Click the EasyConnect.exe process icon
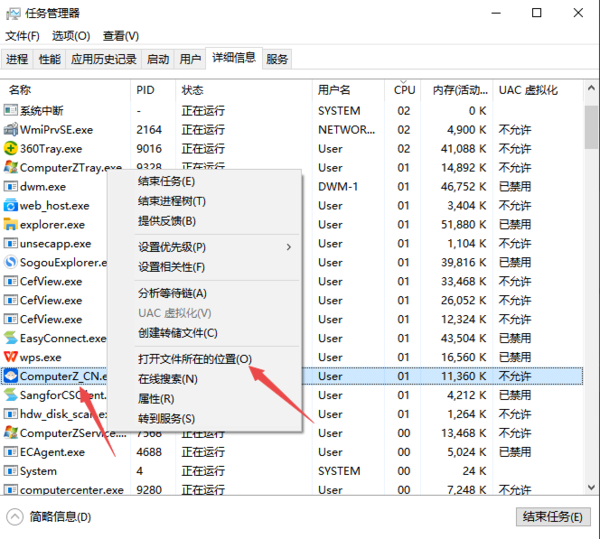Viewport: 600px width, 539px height. [x=11, y=338]
